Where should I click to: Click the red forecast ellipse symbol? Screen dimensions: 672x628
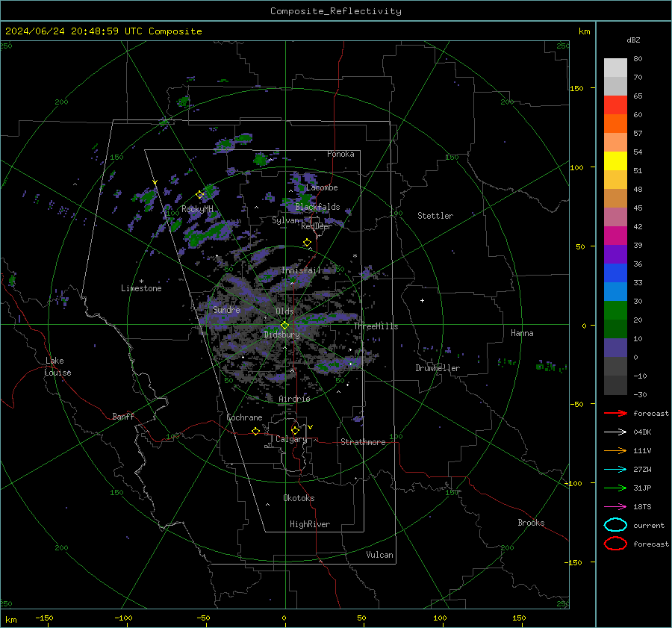tap(615, 544)
